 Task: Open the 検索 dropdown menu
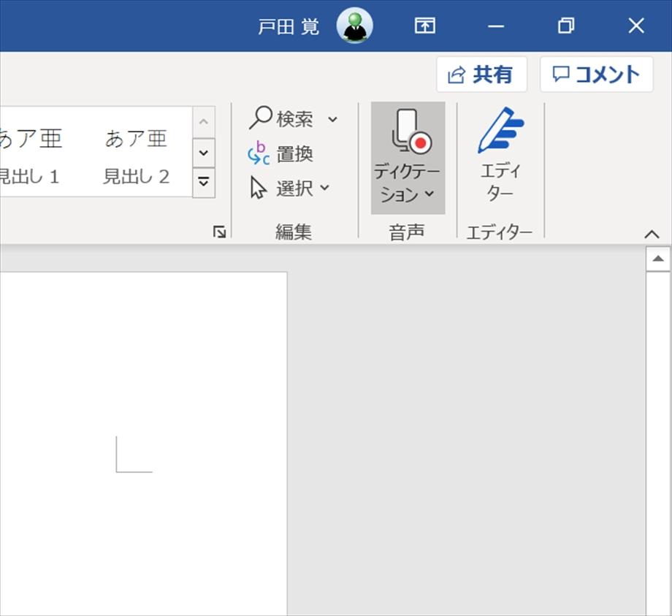click(x=333, y=118)
